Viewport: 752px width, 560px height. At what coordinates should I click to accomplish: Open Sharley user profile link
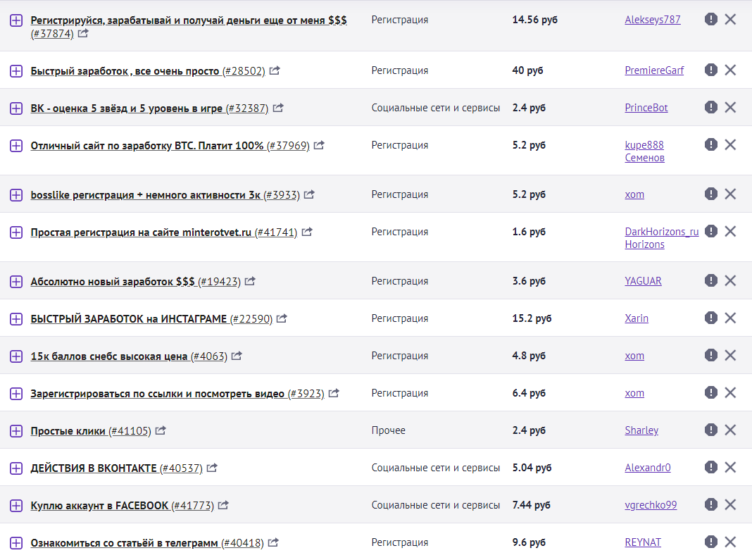click(x=641, y=430)
